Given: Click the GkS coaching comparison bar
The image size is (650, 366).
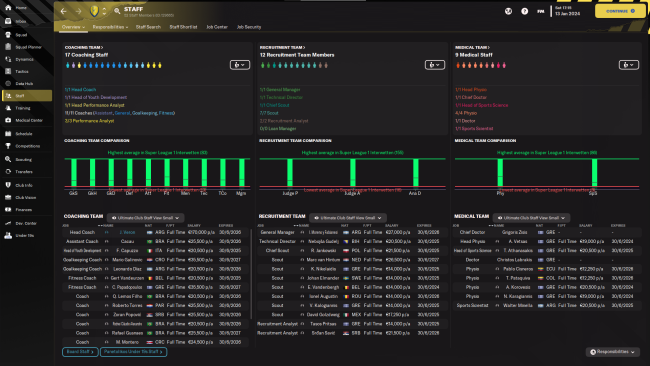Looking at the screenshot, I should (74, 173).
